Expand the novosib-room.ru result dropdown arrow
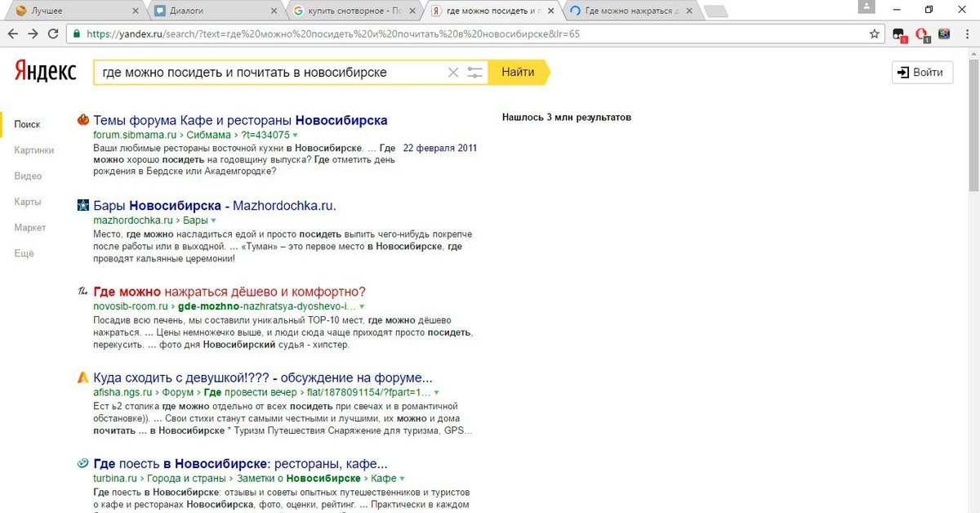Screen dimensions: 980x513 pyautogui.click(x=362, y=307)
